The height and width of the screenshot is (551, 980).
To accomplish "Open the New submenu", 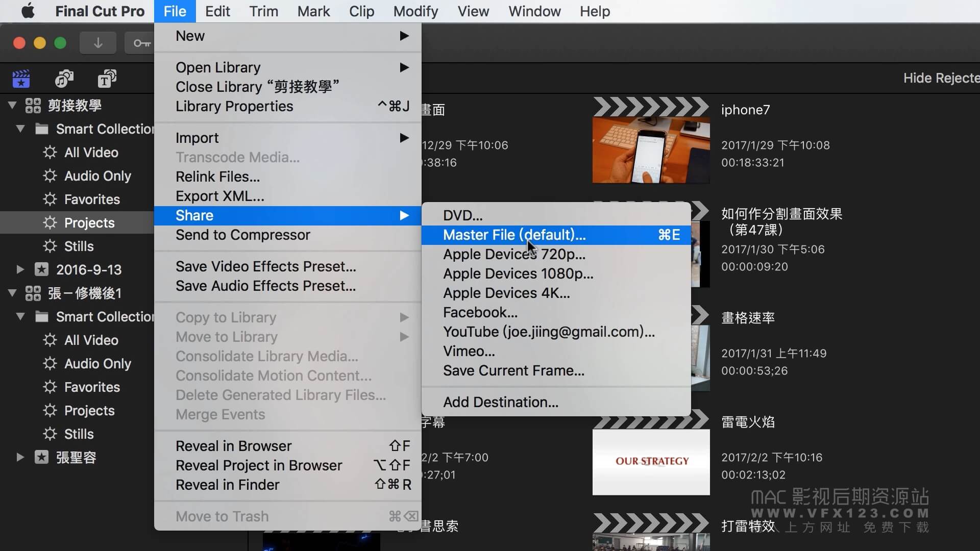I will point(288,36).
